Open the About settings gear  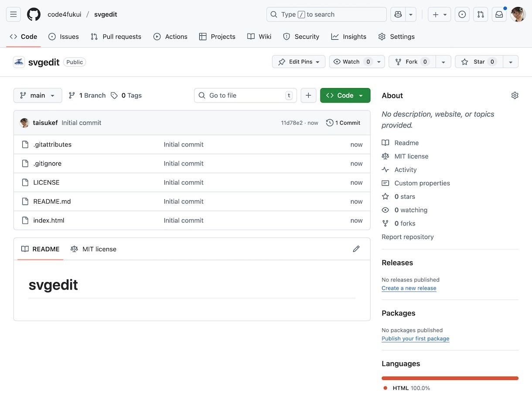tap(515, 96)
